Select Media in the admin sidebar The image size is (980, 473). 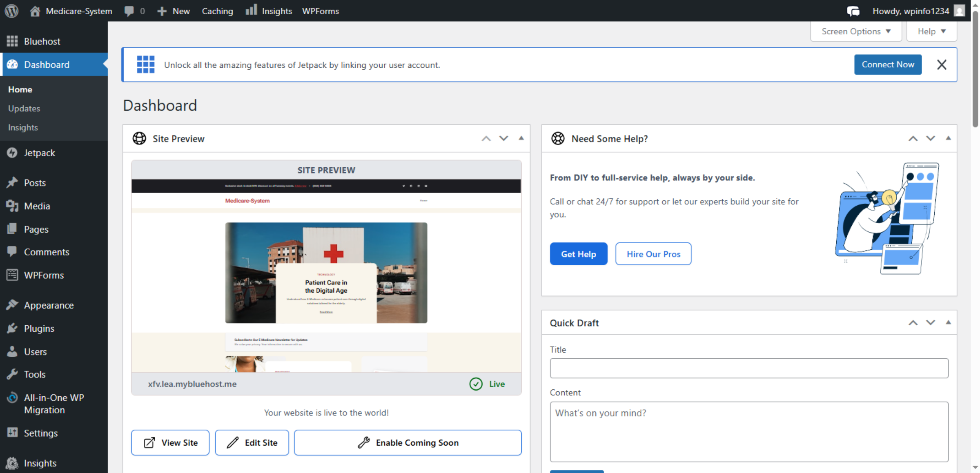coord(37,206)
